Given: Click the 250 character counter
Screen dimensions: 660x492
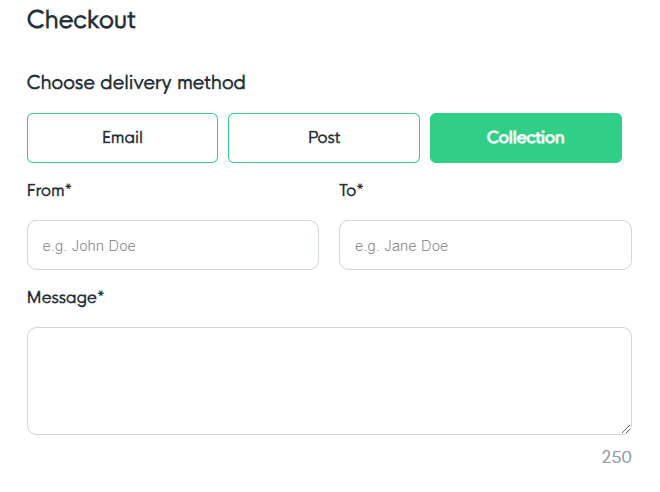Looking at the screenshot, I should click(617, 457).
